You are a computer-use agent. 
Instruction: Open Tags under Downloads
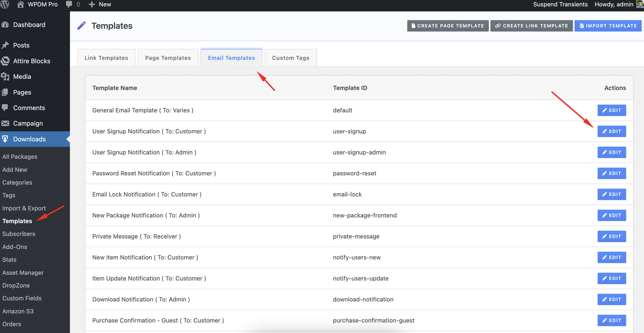pos(9,195)
